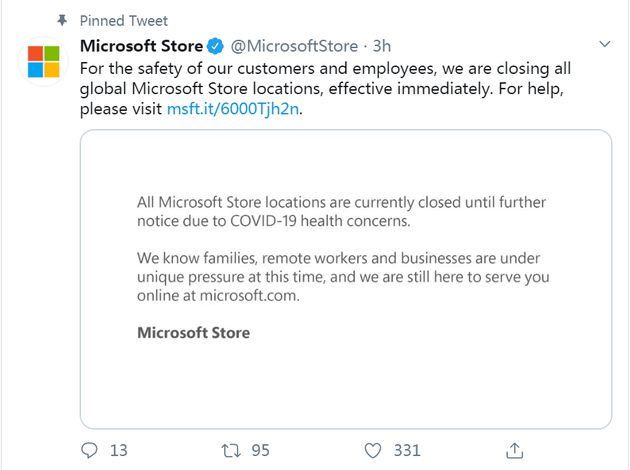Open the msft.it/6000Tjh2n link
Image resolution: width=630 pixels, height=470 pixels.
233,109
